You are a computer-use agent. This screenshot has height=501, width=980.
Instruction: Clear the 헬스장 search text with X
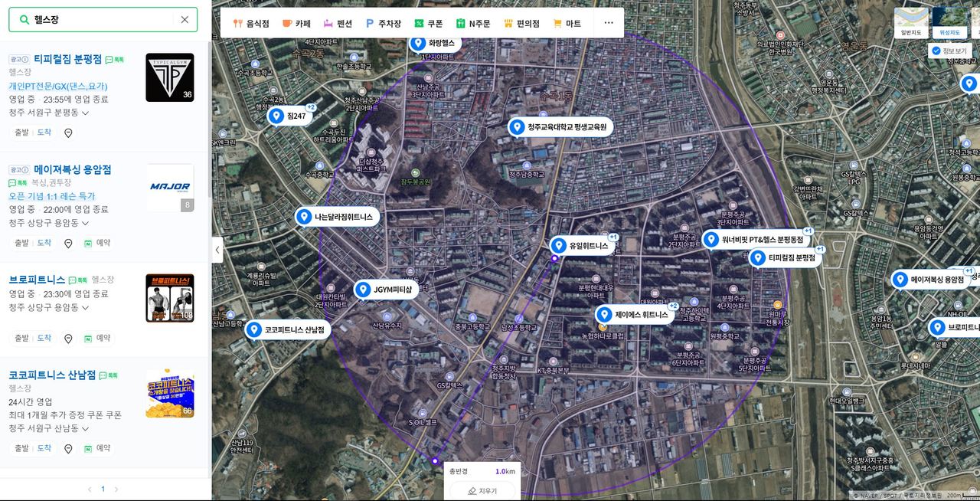[185, 20]
